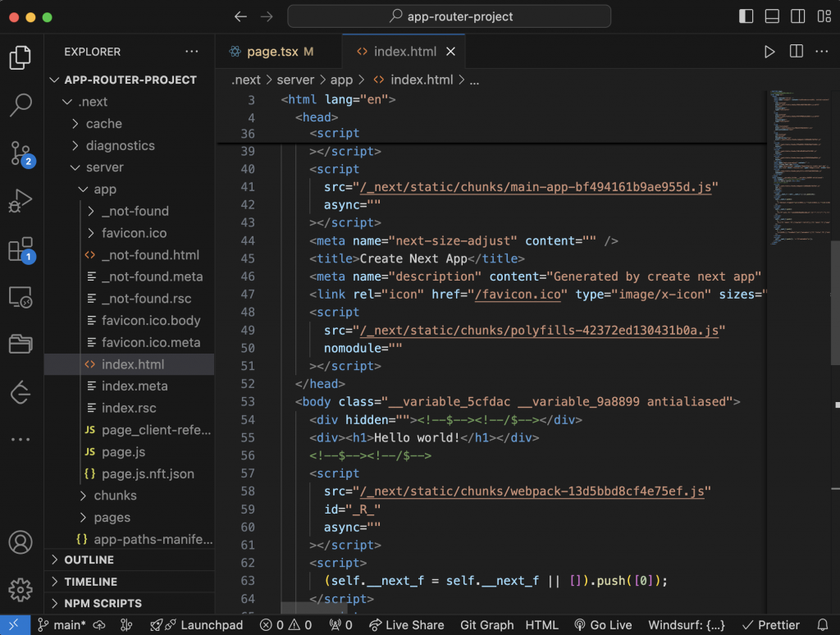Viewport: 840px width, 635px height.
Task: Split the editor to the right
Action: click(796, 52)
